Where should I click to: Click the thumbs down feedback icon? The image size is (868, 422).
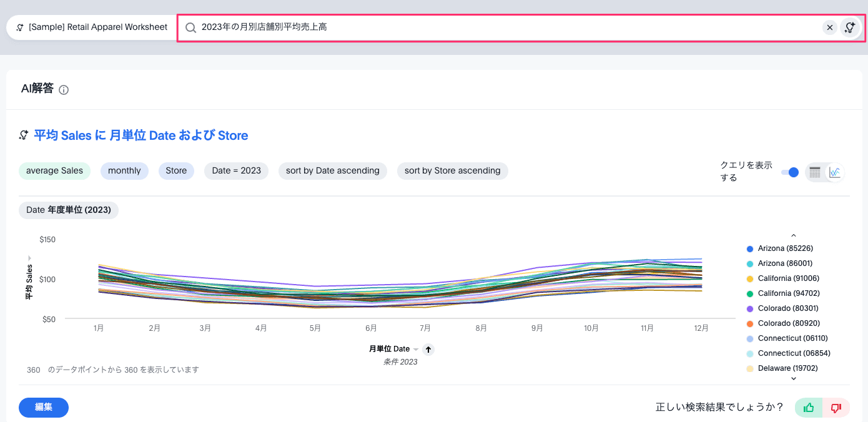[x=836, y=408]
